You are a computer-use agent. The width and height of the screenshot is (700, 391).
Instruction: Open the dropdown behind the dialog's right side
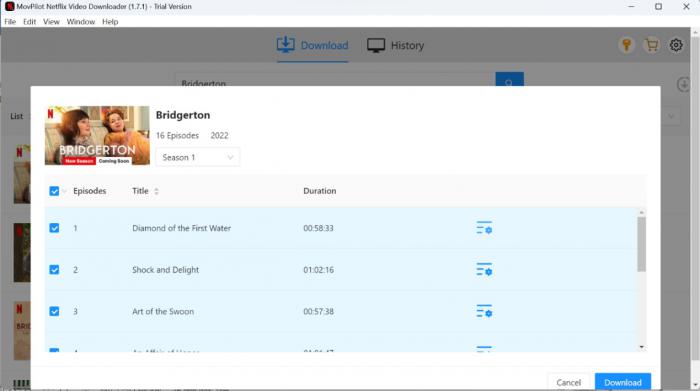tap(671, 116)
